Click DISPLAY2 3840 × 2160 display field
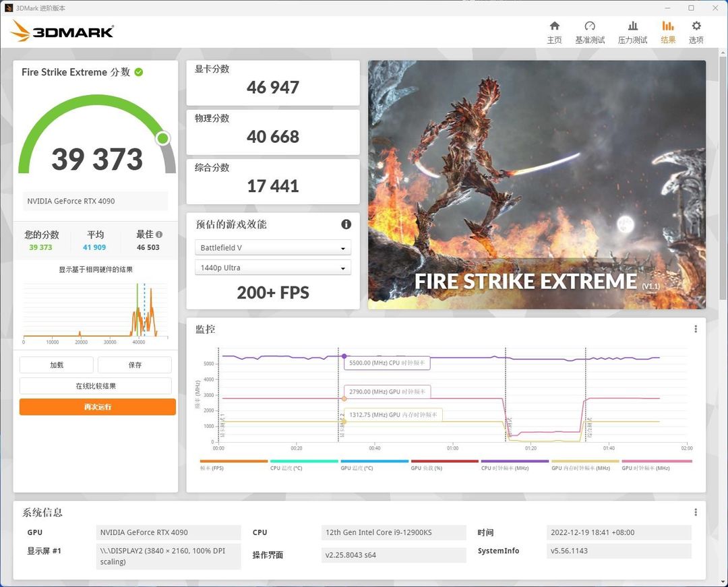Viewport: 728px width, 587px height. 168,556
